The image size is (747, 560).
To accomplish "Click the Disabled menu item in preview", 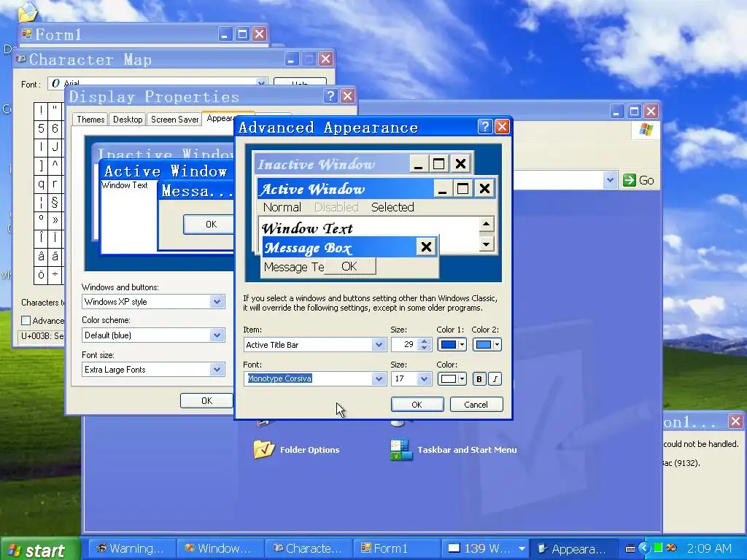I will coord(336,208).
